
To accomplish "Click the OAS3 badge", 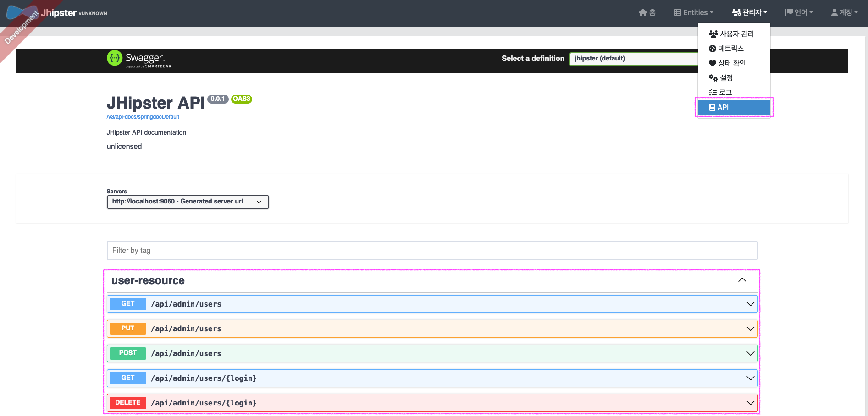I will pyautogui.click(x=242, y=99).
